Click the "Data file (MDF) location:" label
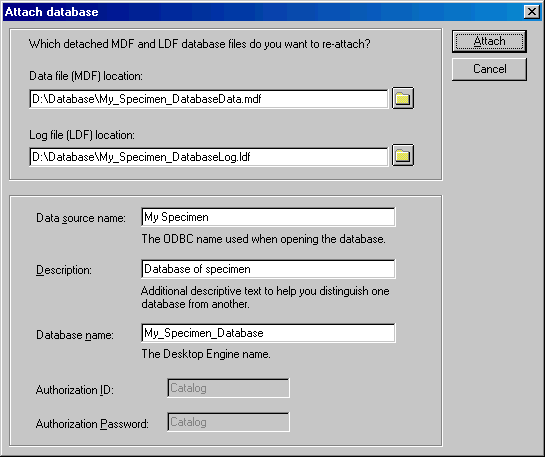 click(86, 76)
